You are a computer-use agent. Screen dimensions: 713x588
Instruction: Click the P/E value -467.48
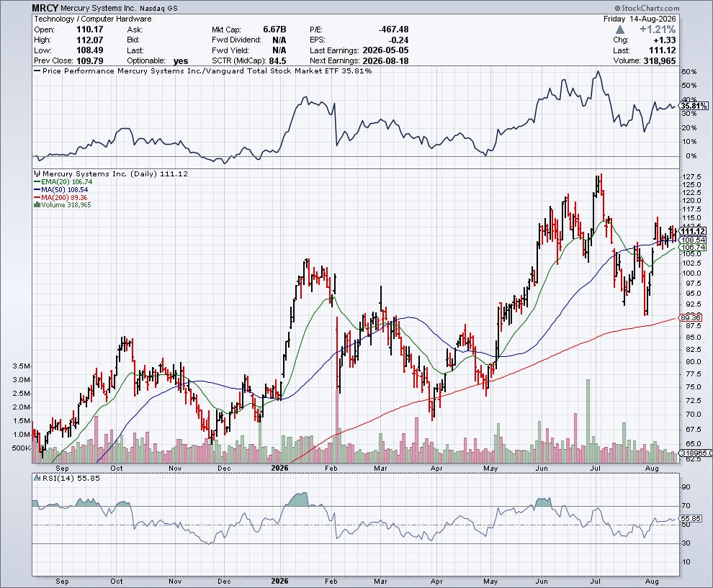[x=393, y=29]
